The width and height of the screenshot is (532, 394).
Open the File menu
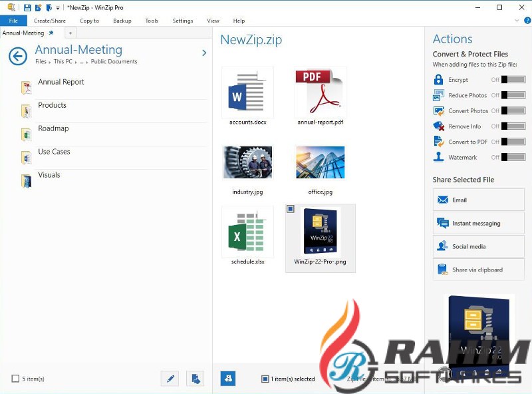pos(13,21)
